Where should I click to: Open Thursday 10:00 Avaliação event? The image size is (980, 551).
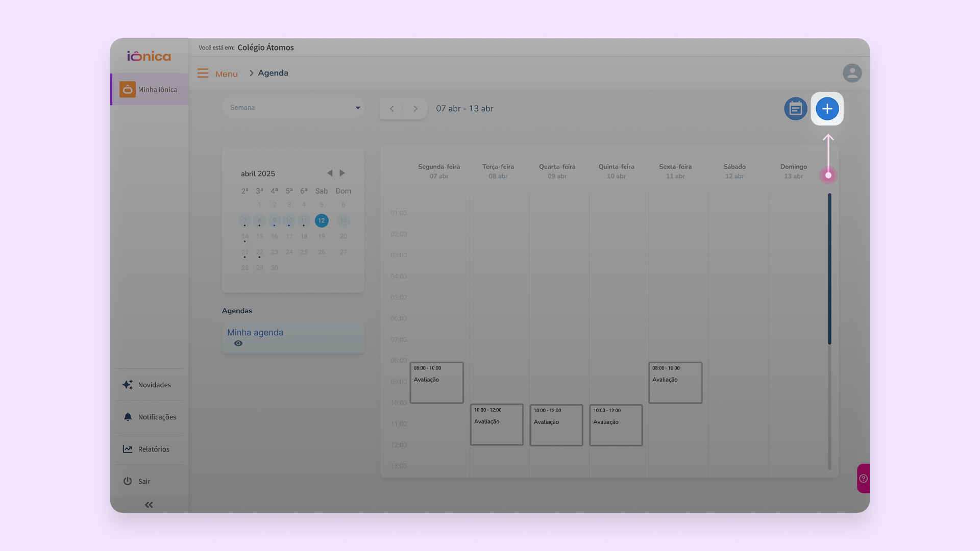[616, 425]
